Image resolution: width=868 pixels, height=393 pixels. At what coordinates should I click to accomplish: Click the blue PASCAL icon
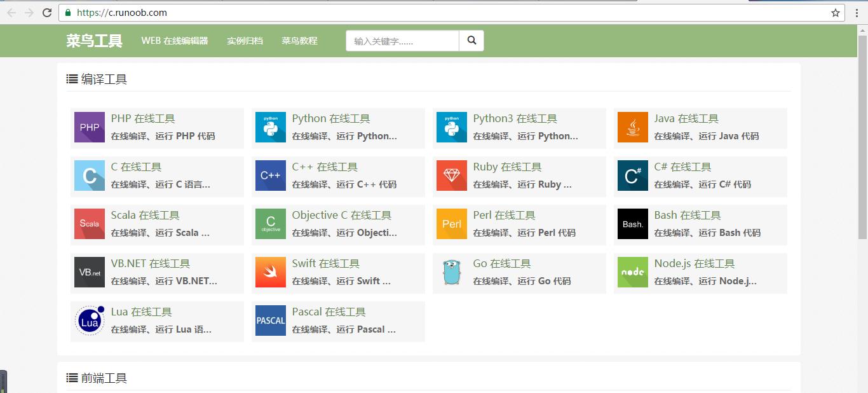coord(271,321)
